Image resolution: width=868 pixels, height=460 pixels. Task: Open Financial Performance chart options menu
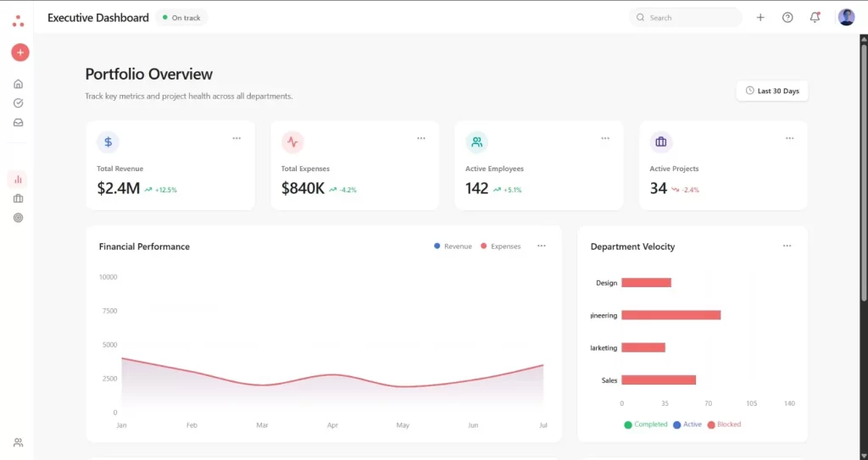tap(542, 246)
